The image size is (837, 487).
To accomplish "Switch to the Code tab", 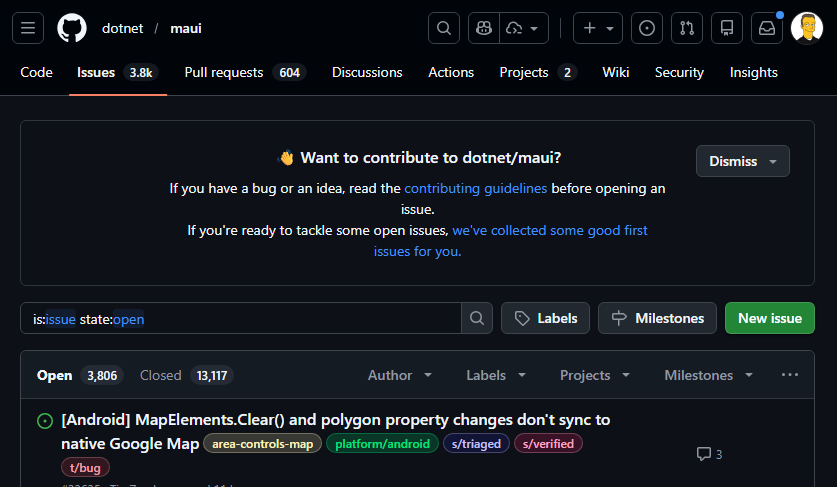I will pyautogui.click(x=36, y=72).
